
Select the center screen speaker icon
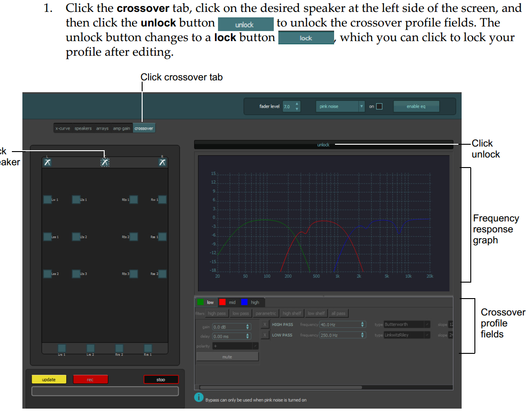pos(105,163)
